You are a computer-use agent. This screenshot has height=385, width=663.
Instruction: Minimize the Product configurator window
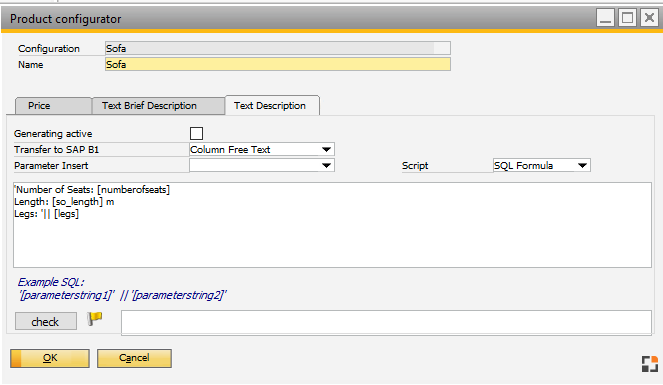(x=605, y=18)
